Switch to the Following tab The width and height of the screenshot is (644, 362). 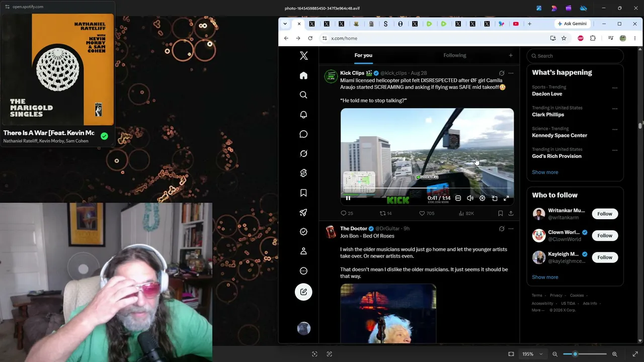tap(455, 55)
